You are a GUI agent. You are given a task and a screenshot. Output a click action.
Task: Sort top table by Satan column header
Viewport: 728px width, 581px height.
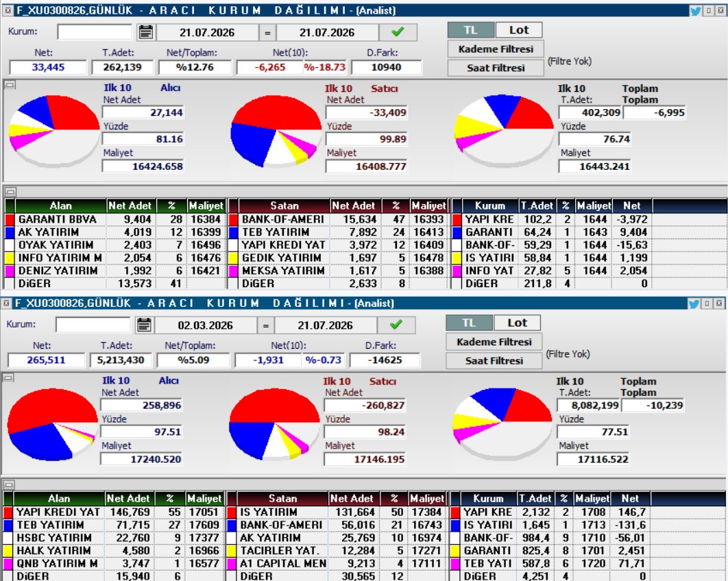[284, 206]
